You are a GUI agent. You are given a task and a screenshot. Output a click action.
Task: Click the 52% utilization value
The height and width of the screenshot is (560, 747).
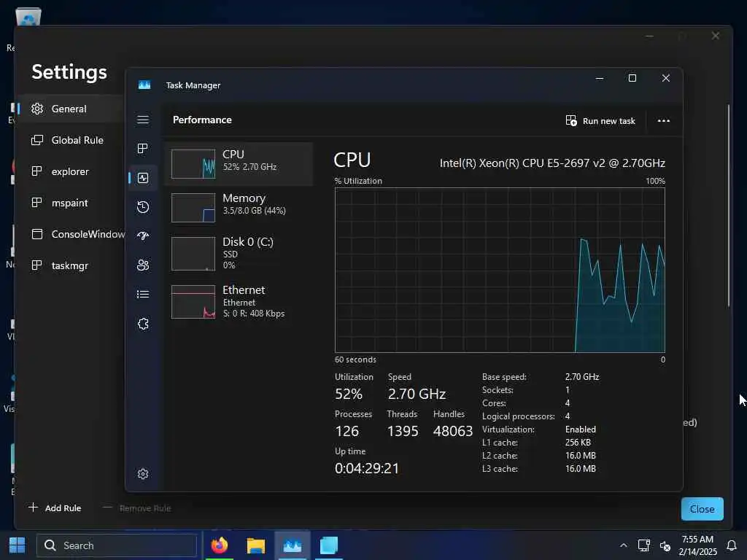click(349, 394)
